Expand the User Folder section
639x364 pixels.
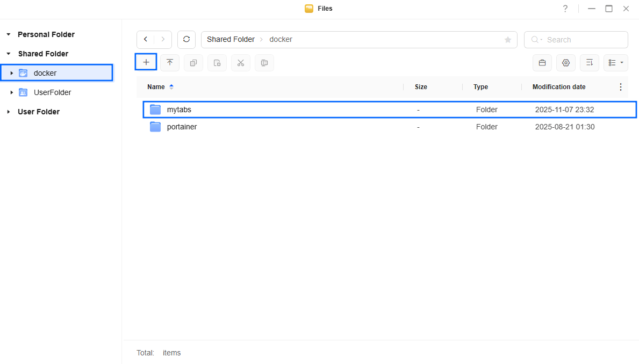pos(9,112)
